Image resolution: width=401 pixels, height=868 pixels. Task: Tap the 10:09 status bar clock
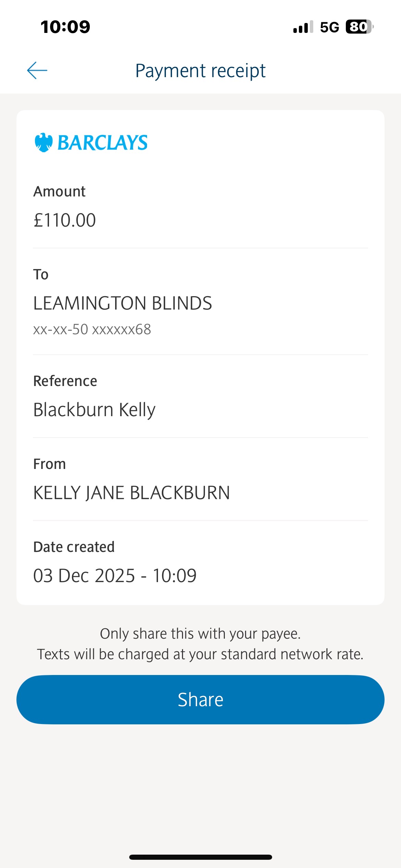coord(65,27)
